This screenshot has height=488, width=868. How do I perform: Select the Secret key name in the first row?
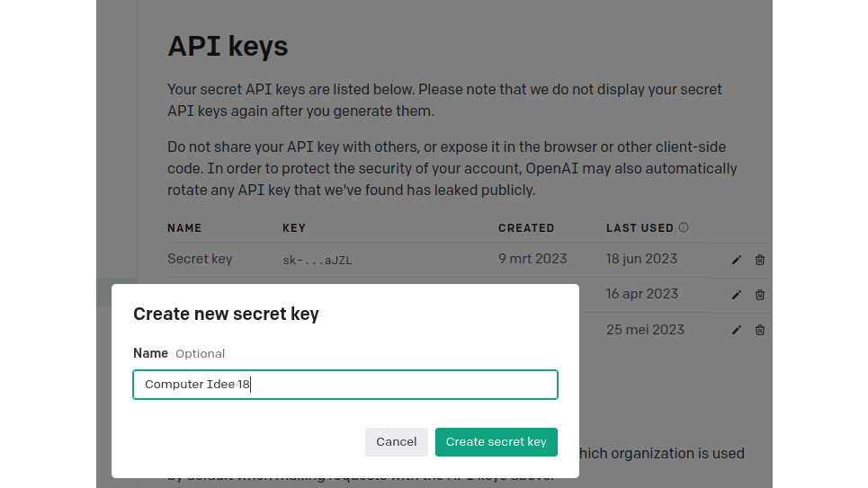click(x=200, y=259)
